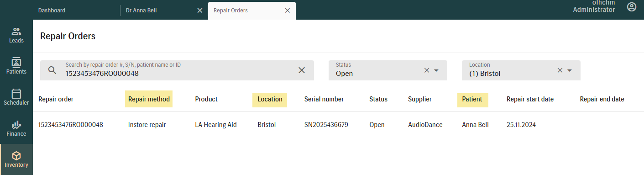Switch to the Dr Anna Bell tab
Image resolution: width=644 pixels, height=175 pixels.
coord(141,10)
